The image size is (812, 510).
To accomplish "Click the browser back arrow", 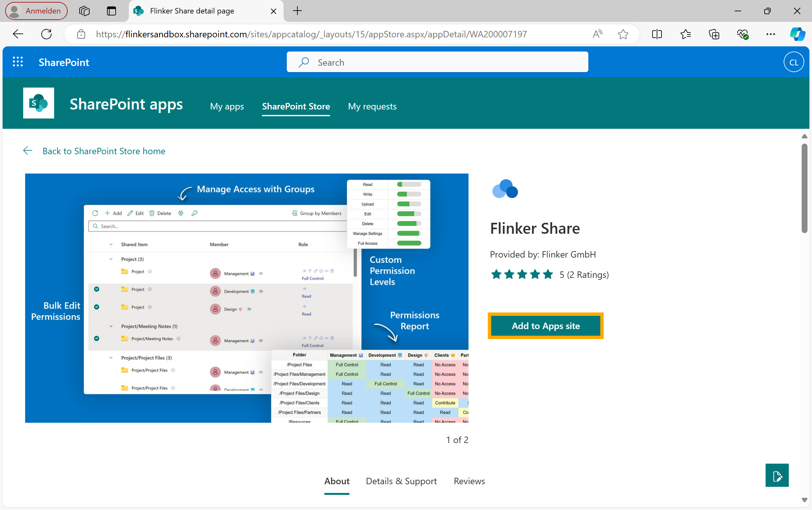I will [18, 34].
